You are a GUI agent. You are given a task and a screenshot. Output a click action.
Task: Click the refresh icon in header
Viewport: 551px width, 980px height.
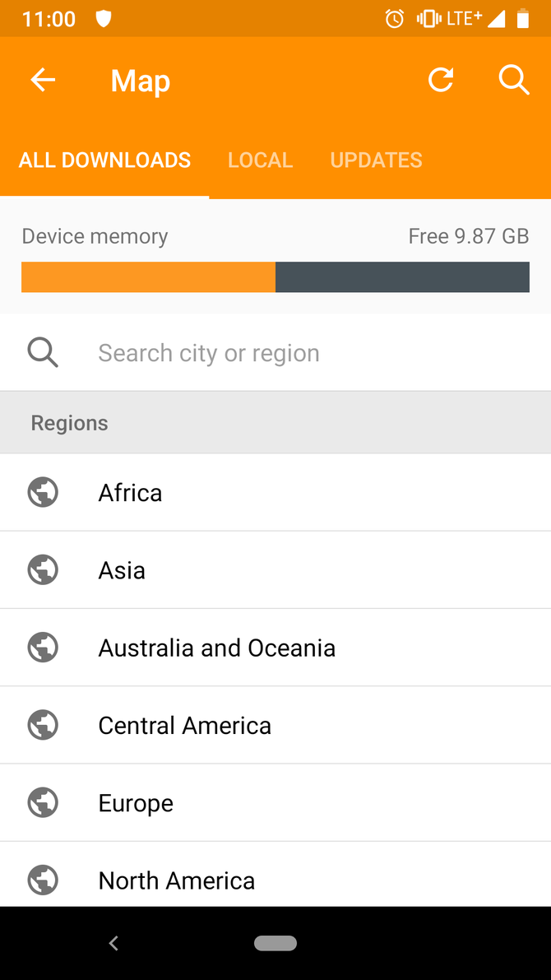coord(441,80)
